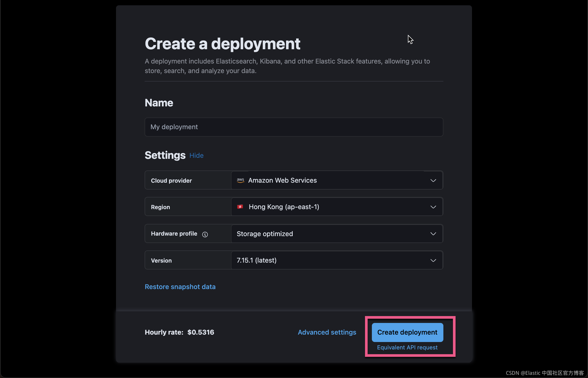The image size is (588, 378).
Task: Click the AWS logo icon
Action: click(240, 180)
